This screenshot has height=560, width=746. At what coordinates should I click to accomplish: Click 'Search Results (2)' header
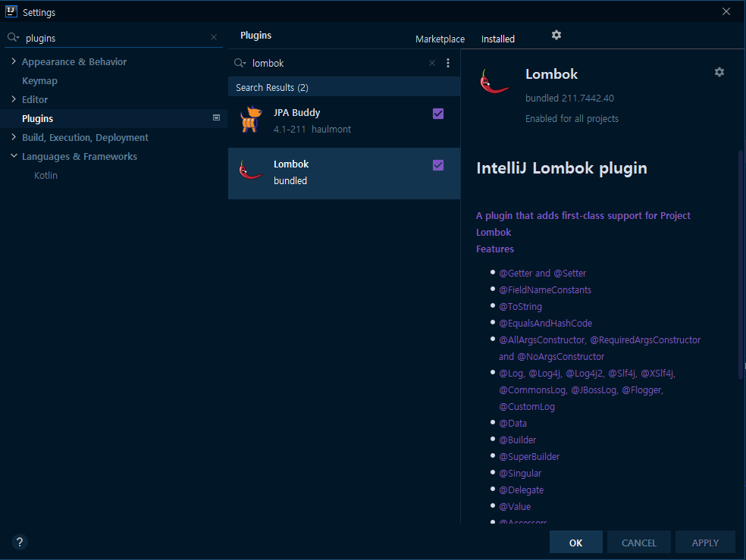(x=272, y=87)
